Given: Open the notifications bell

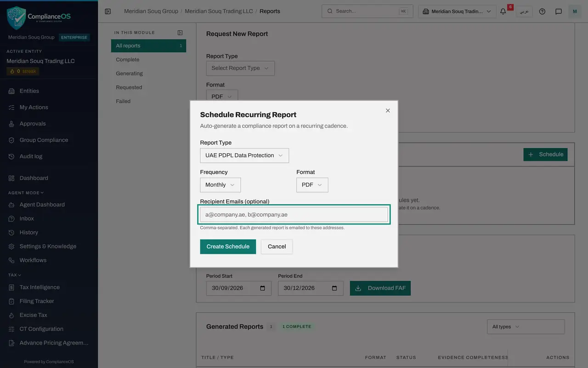Looking at the screenshot, I should [x=503, y=11].
